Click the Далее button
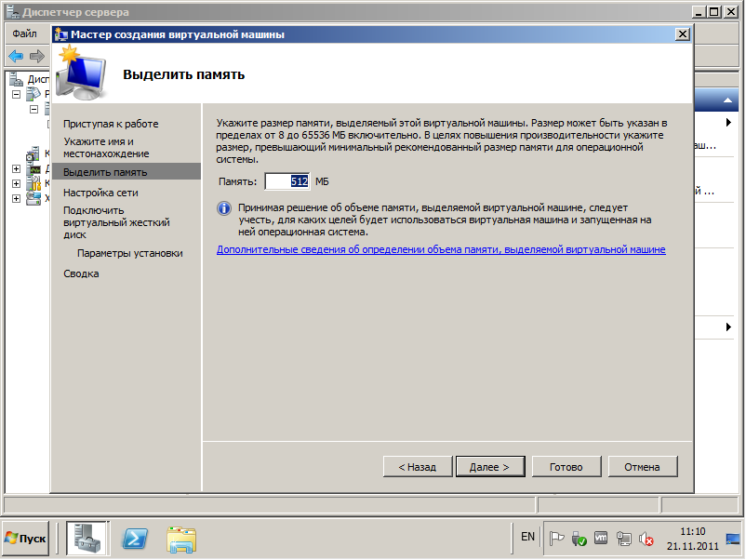Image resolution: width=746 pixels, height=560 pixels. 490,467
